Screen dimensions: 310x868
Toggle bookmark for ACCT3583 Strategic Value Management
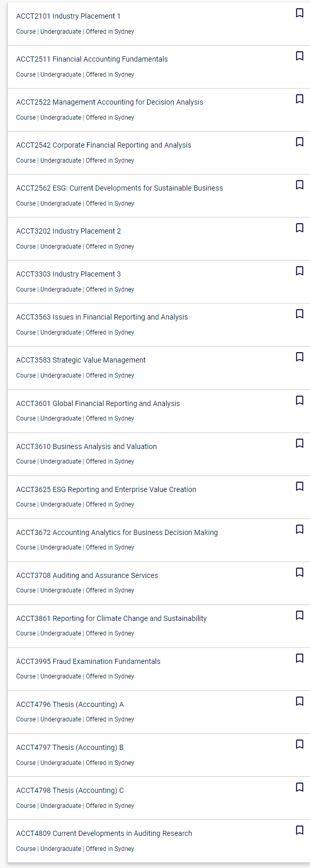tap(300, 357)
